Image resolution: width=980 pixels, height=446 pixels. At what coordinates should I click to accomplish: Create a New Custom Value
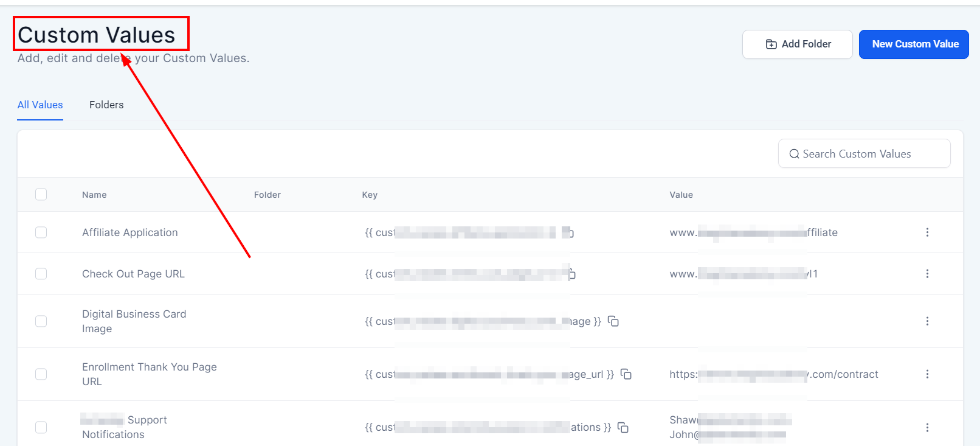click(914, 44)
